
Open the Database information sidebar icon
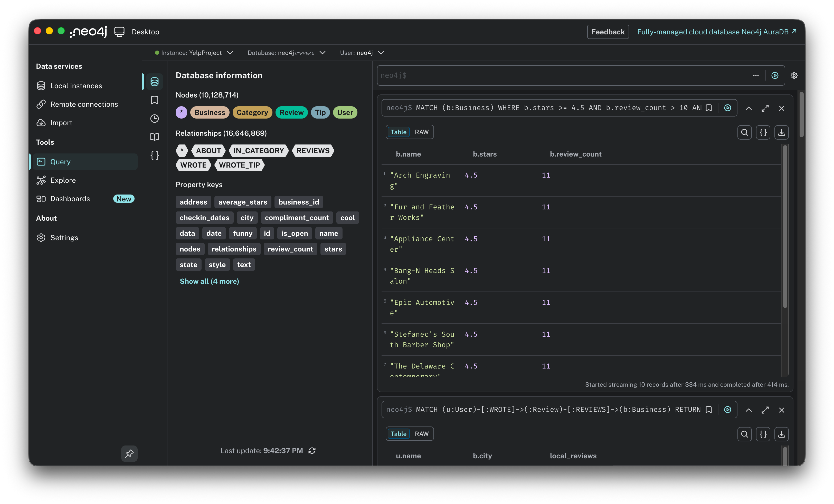pos(154,82)
